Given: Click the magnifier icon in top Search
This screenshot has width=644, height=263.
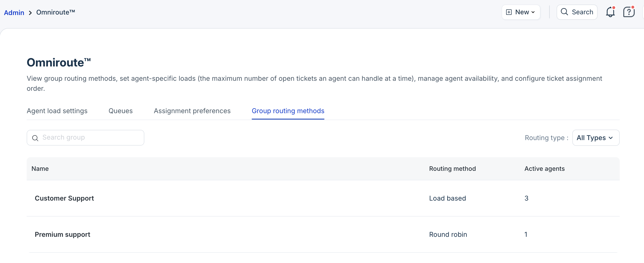Looking at the screenshot, I should tap(564, 12).
